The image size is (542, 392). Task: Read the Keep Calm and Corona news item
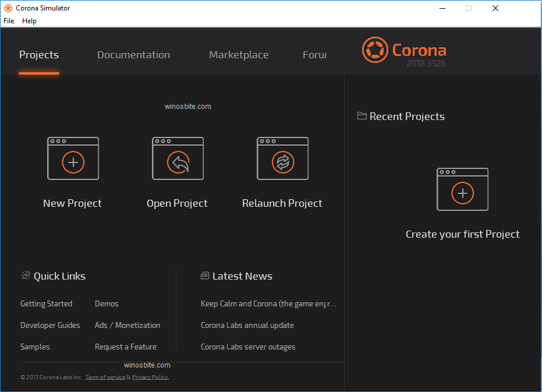pyautogui.click(x=268, y=304)
